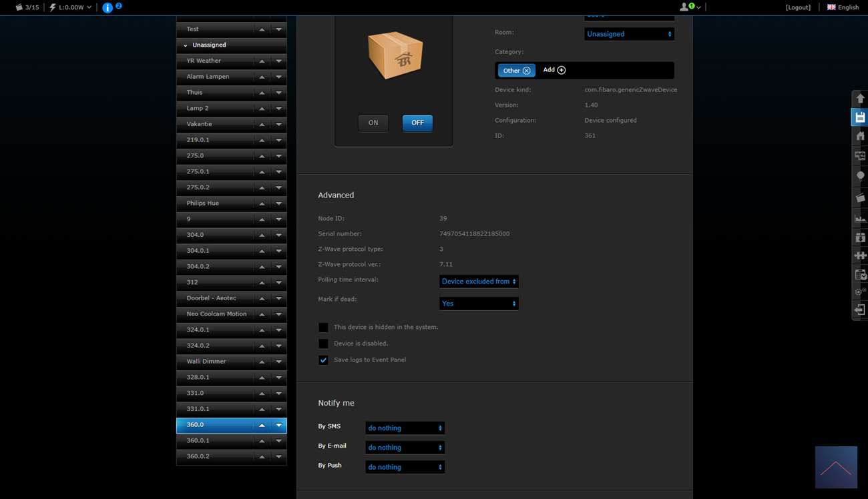This screenshot has width=868, height=499.
Task: Click the Logout link
Action: (798, 7)
